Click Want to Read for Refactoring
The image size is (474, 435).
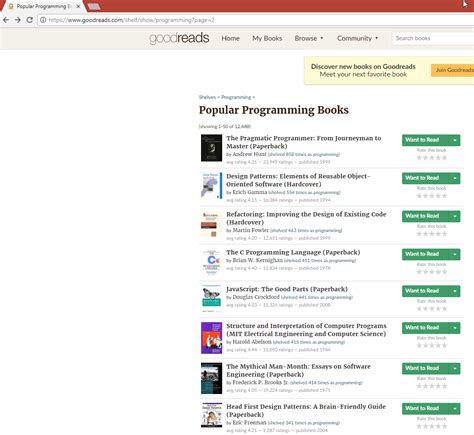click(425, 216)
